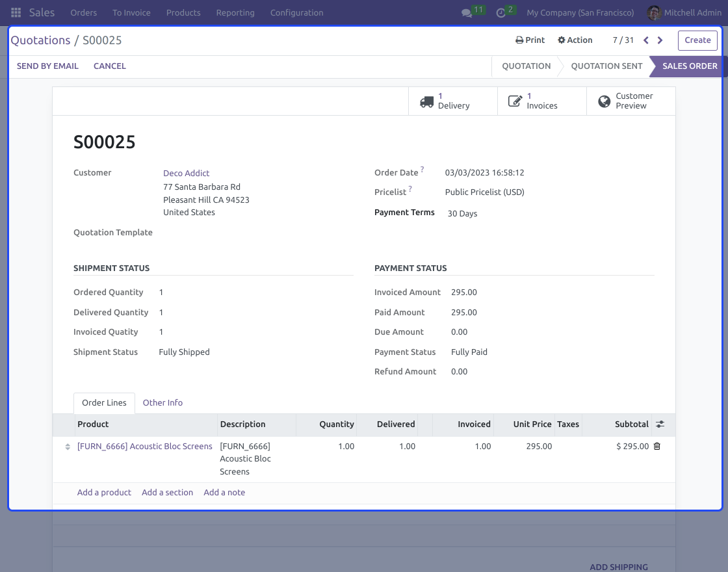The image size is (728, 572).
Task: Click Pricelist value Public Pricelist (USD)
Action: click(x=485, y=192)
